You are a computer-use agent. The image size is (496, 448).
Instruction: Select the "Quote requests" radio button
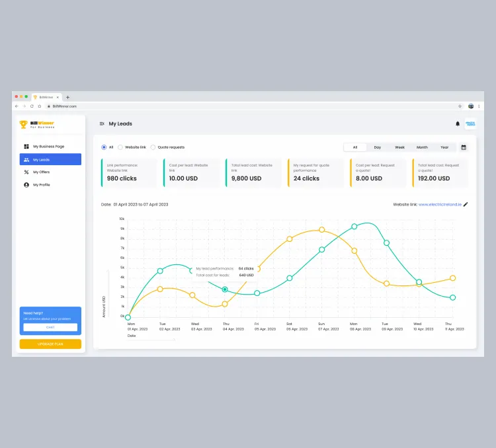point(153,147)
